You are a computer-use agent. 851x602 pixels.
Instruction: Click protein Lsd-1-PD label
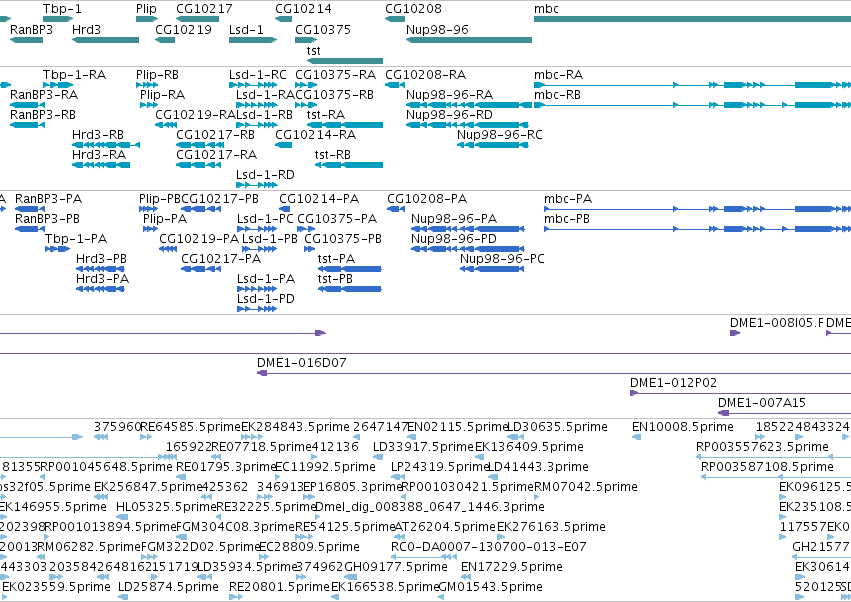pyautogui.click(x=266, y=299)
